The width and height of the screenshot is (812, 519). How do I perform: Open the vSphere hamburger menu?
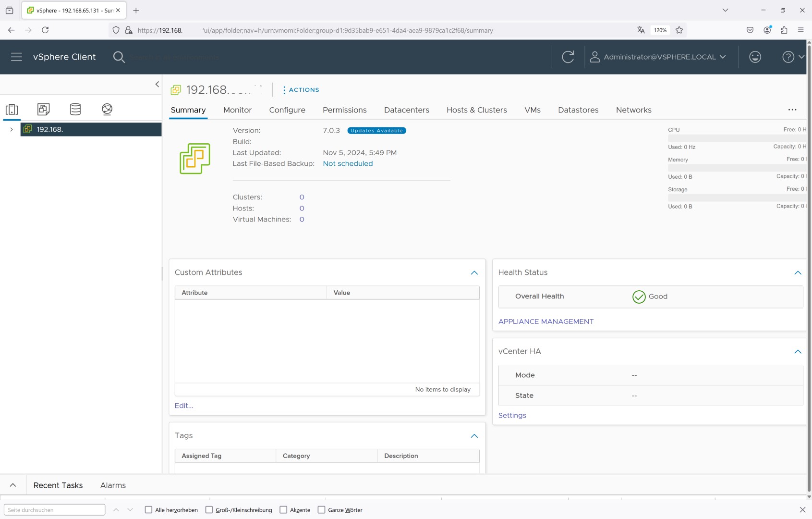(16, 57)
